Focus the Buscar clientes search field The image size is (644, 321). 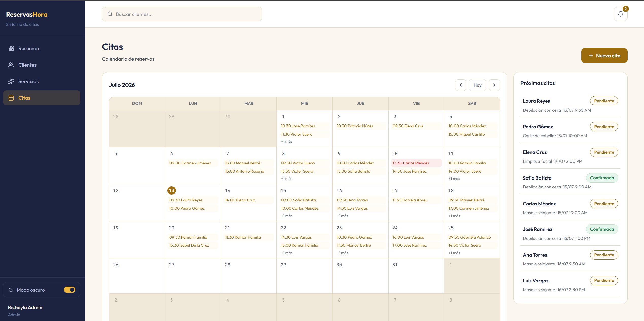click(182, 14)
